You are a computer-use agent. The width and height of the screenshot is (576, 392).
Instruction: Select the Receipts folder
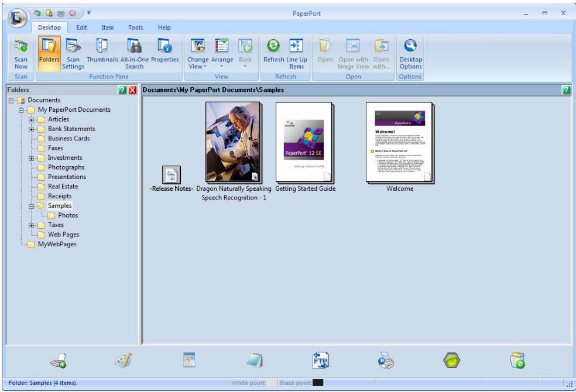[x=60, y=196]
